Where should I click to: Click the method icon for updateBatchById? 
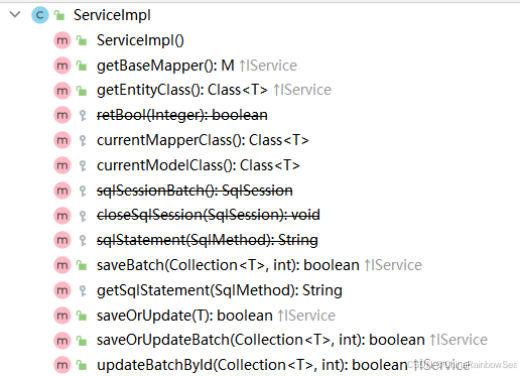(62, 365)
